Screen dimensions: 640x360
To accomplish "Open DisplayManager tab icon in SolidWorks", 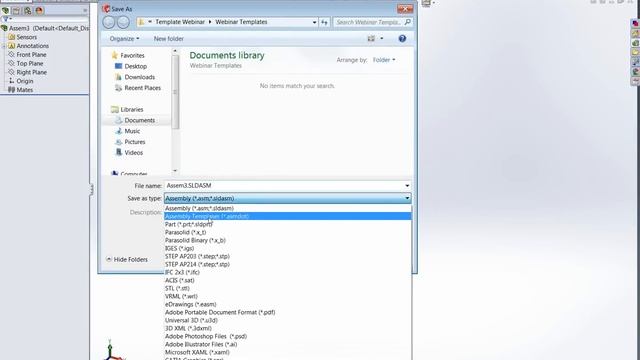I will click(40, 11).
